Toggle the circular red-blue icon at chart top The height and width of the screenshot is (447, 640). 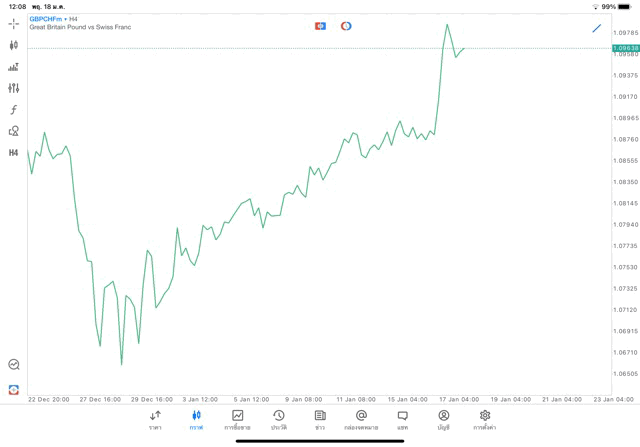[x=346, y=26]
